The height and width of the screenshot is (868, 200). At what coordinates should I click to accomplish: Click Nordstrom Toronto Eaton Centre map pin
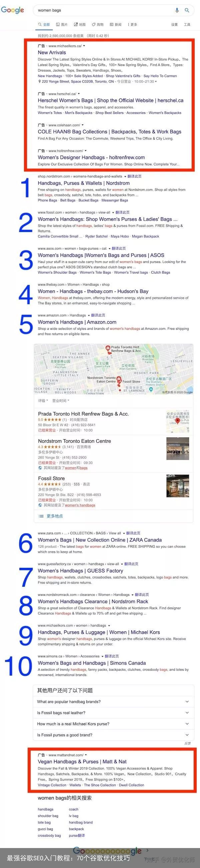pyautogui.click(x=119, y=379)
